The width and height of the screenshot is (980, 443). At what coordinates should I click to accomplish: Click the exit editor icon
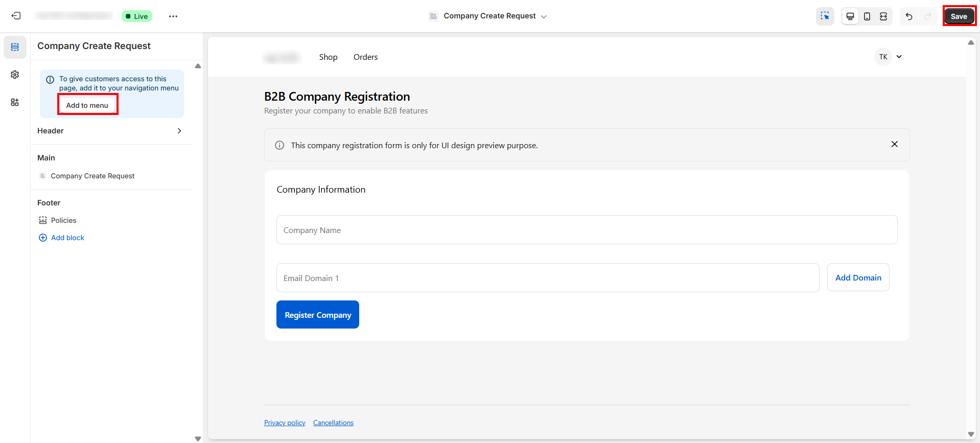16,16
